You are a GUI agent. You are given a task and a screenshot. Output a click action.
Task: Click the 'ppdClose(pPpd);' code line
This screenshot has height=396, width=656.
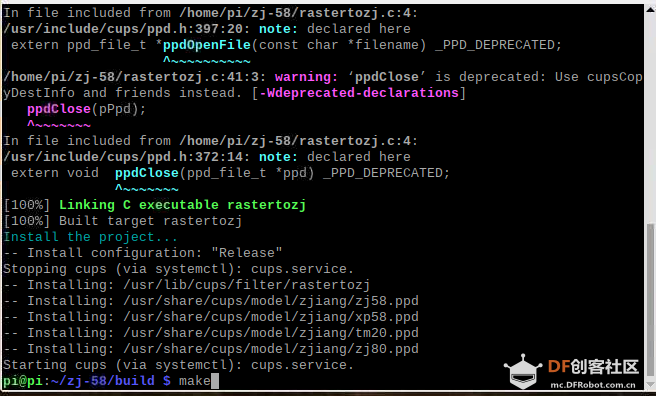tap(87, 109)
